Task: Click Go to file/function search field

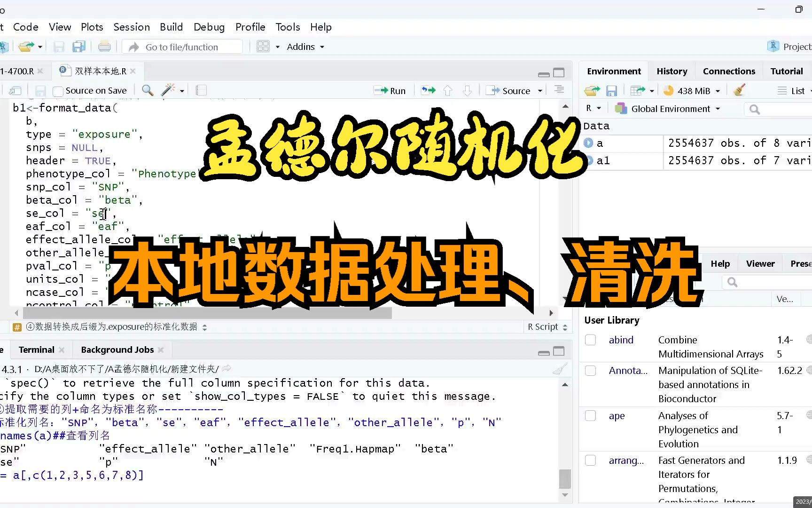Action: tap(182, 47)
